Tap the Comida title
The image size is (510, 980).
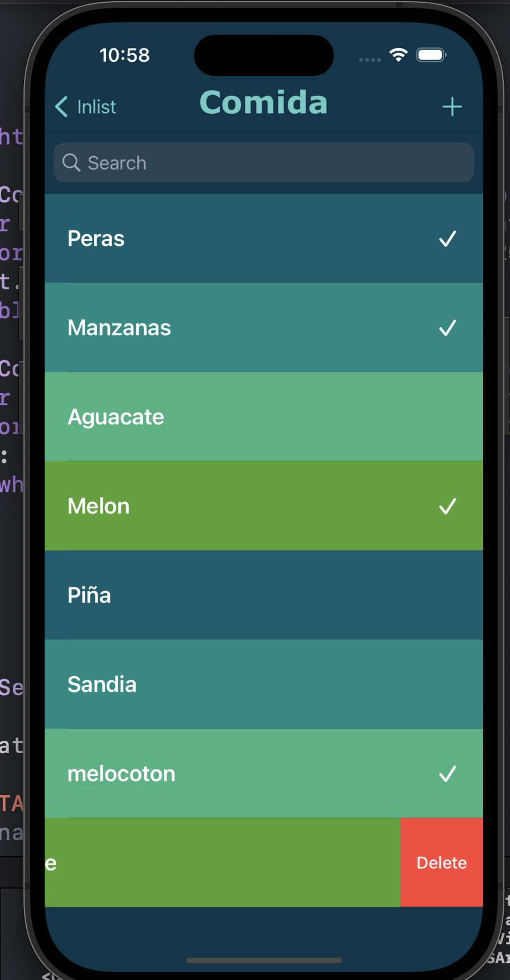(263, 103)
